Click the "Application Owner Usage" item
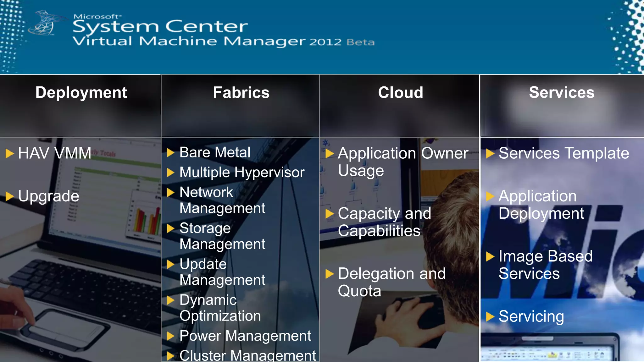The height and width of the screenshot is (362, 644). click(403, 162)
